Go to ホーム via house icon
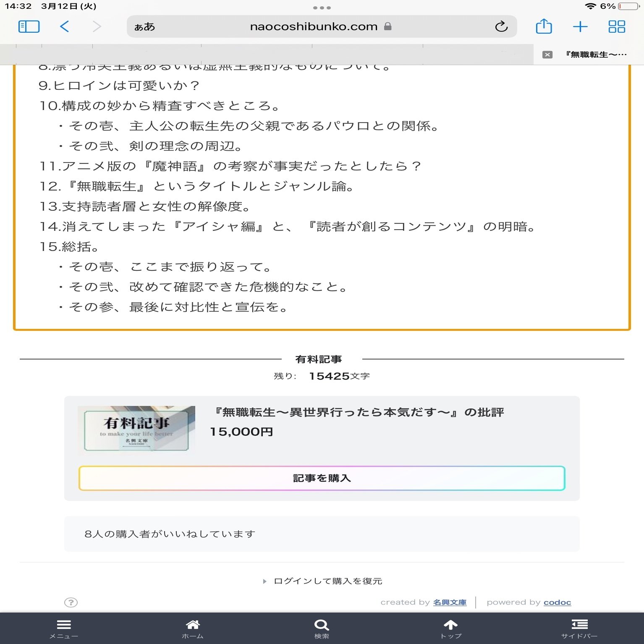 (x=193, y=628)
